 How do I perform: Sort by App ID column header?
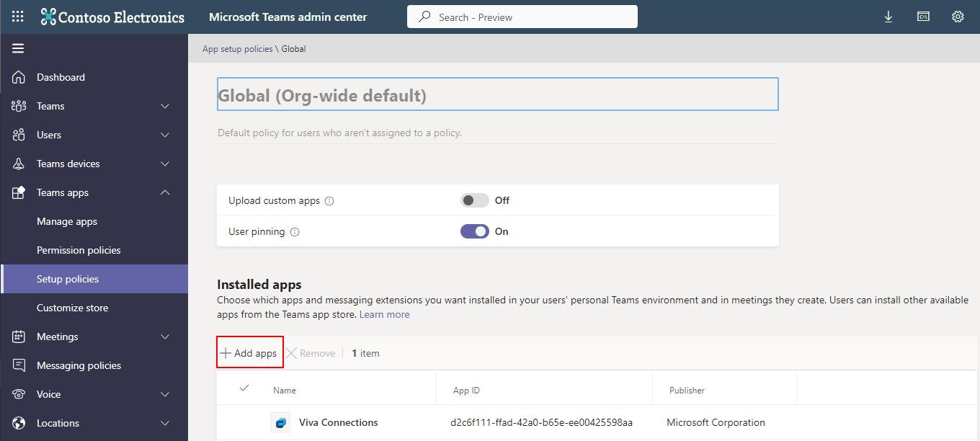point(466,390)
